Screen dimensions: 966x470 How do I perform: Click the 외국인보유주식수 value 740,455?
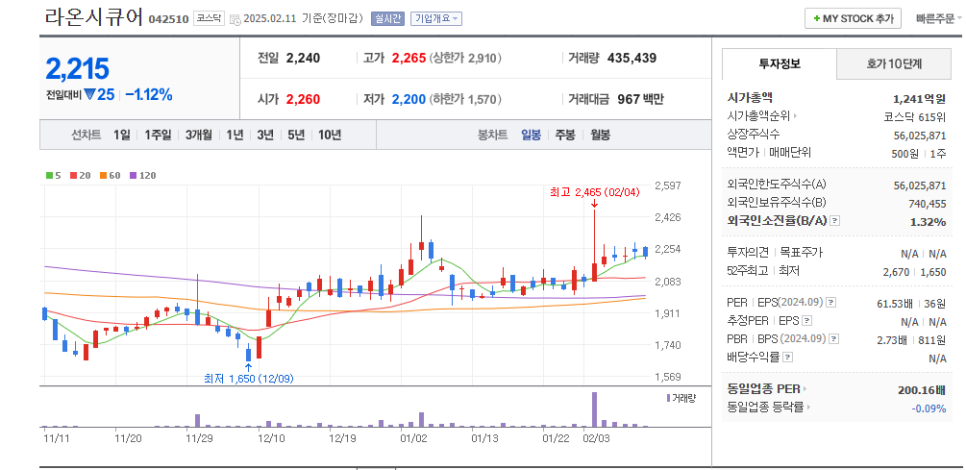point(927,203)
